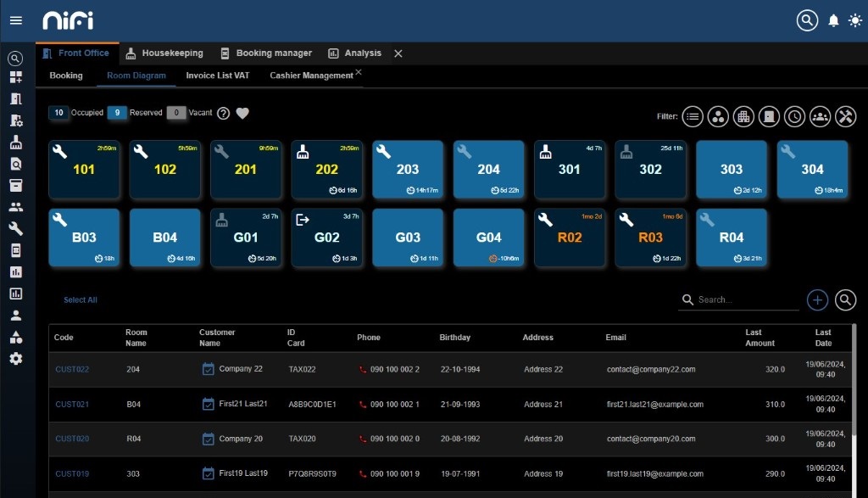The height and width of the screenshot is (498, 868).
Task: Close the Cashier Management sub-tab
Action: click(x=359, y=72)
